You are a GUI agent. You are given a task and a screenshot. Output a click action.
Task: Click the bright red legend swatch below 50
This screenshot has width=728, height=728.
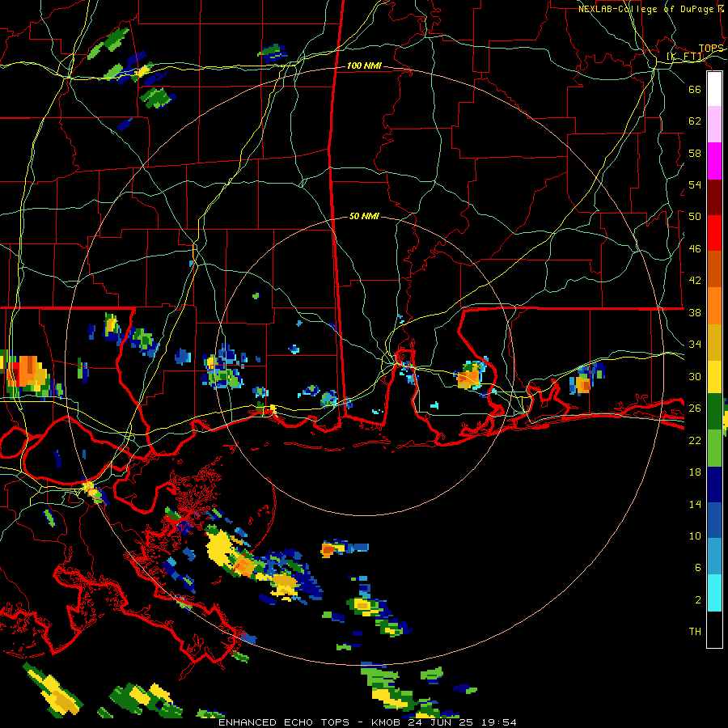[714, 233]
